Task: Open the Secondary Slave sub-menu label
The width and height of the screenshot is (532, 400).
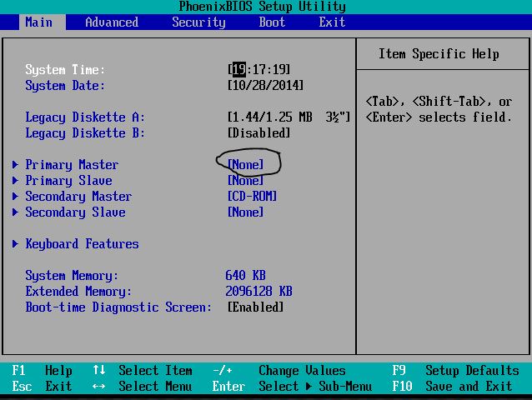Action: [75, 212]
